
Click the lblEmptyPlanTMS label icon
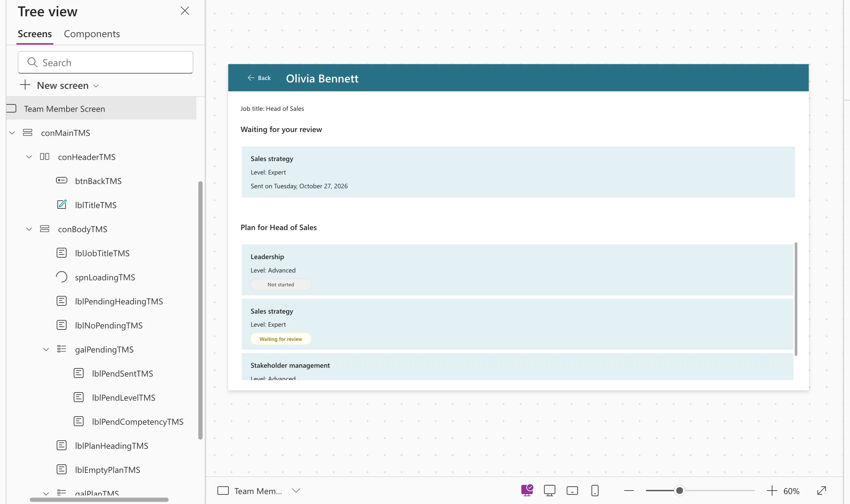(62, 469)
